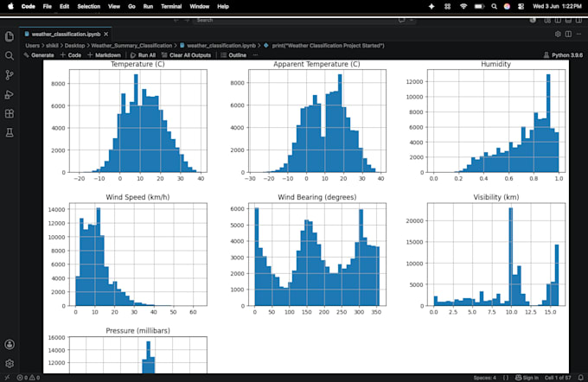Click Spaces: 4 indentation selector
Screen dimensions: 588x382
point(484,378)
